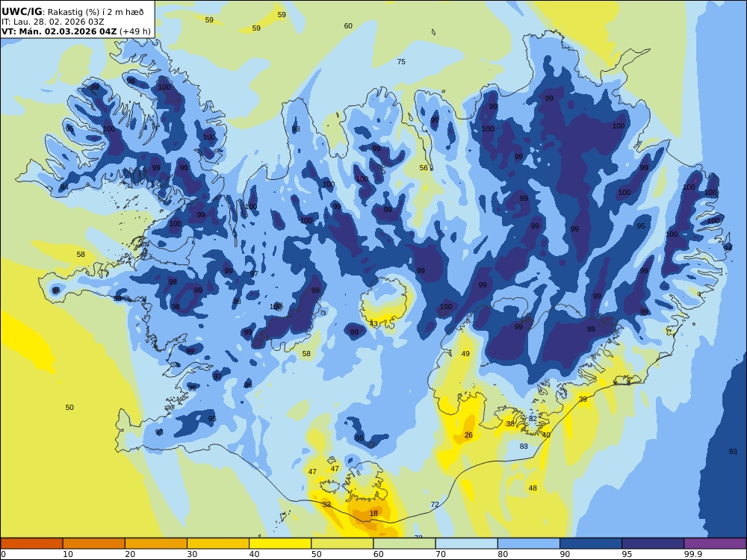Screen dimensions: 747x560
Task: Click the 0–10 dark orange legend swatch
Action: (x=31, y=544)
